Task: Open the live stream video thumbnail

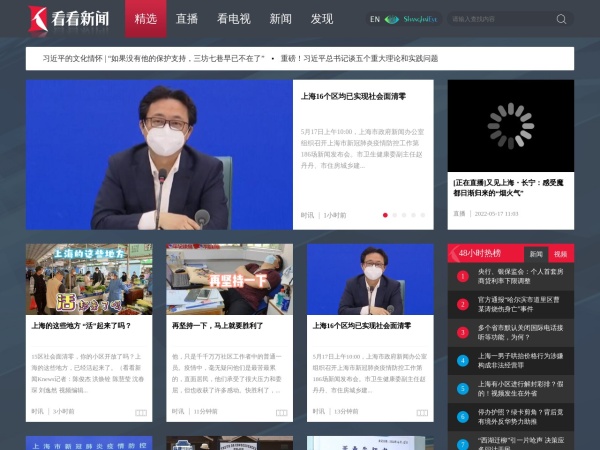Action: 510,126
